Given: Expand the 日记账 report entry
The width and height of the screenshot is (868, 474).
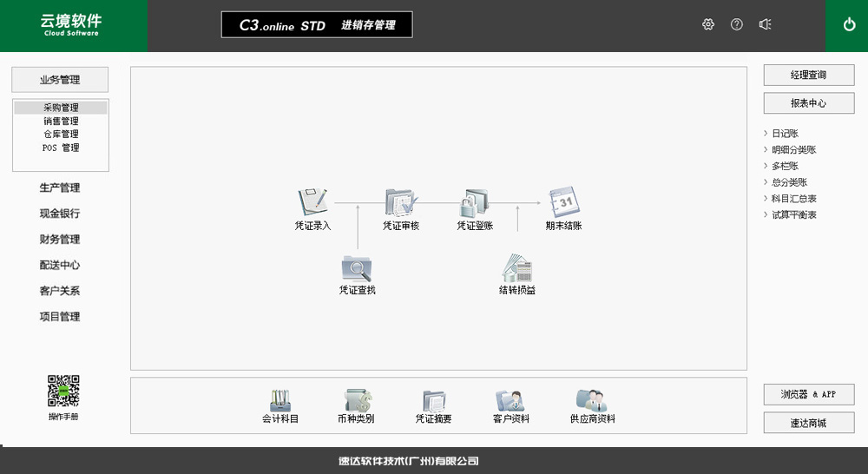Looking at the screenshot, I should pyautogui.click(x=785, y=134).
